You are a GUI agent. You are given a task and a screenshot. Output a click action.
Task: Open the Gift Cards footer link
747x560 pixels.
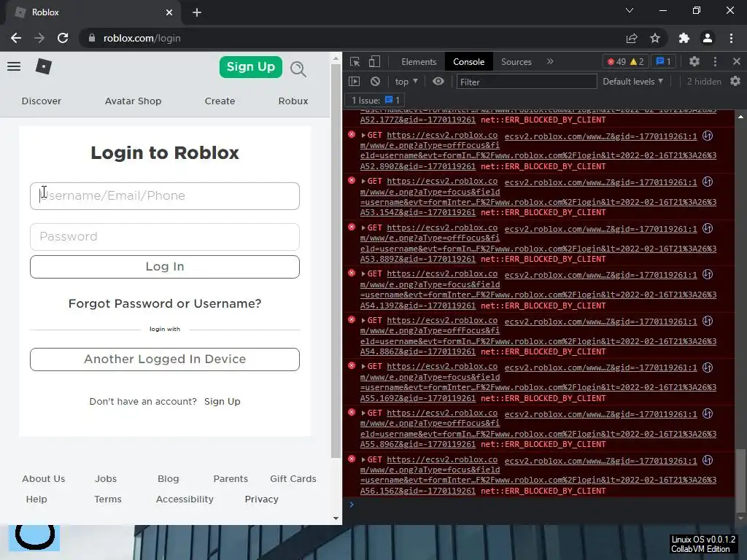click(293, 479)
